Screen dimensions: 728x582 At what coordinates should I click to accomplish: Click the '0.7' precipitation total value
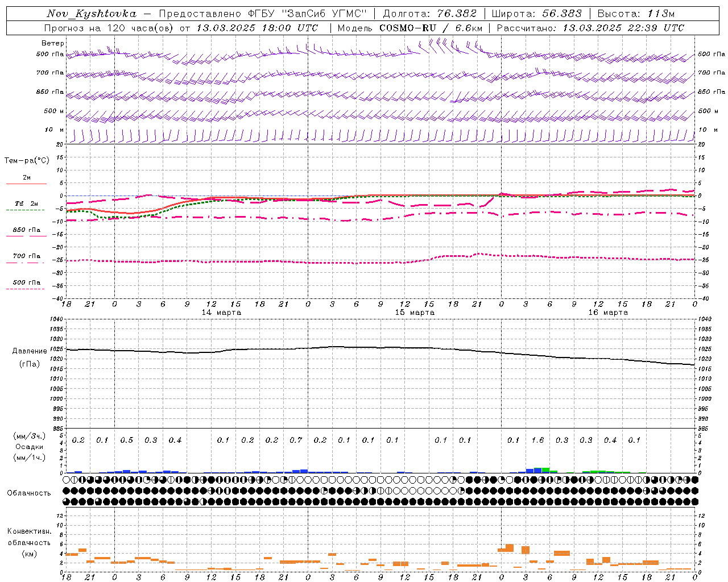pyautogui.click(x=296, y=440)
